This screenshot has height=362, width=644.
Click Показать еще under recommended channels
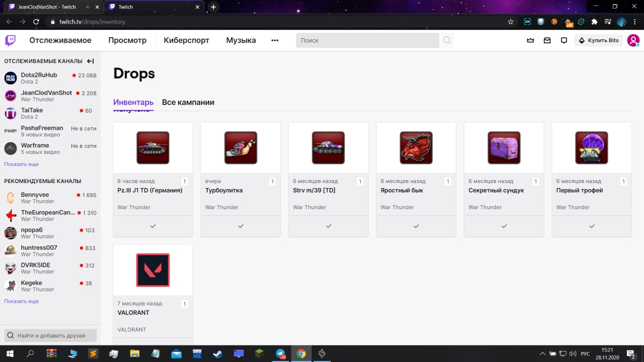21,301
